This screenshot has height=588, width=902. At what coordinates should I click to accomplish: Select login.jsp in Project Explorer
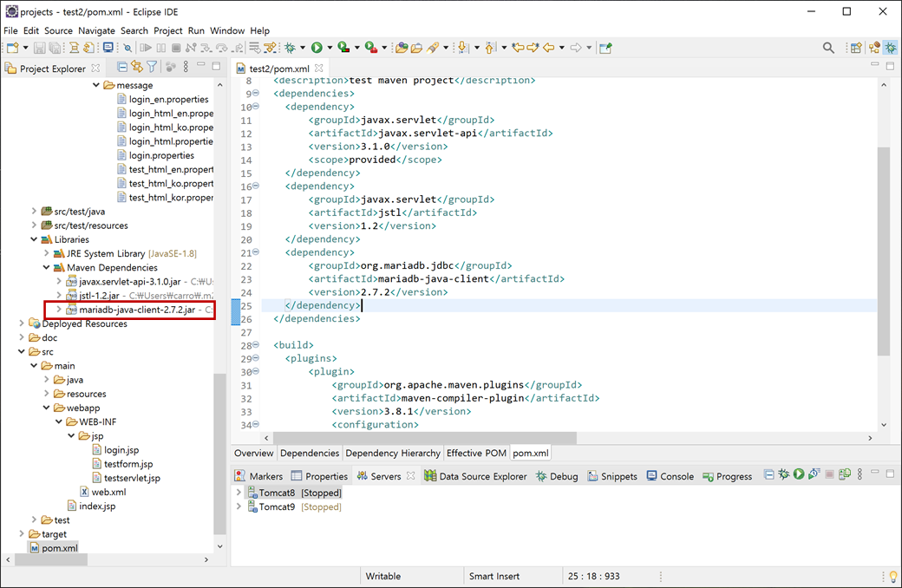[x=115, y=450]
